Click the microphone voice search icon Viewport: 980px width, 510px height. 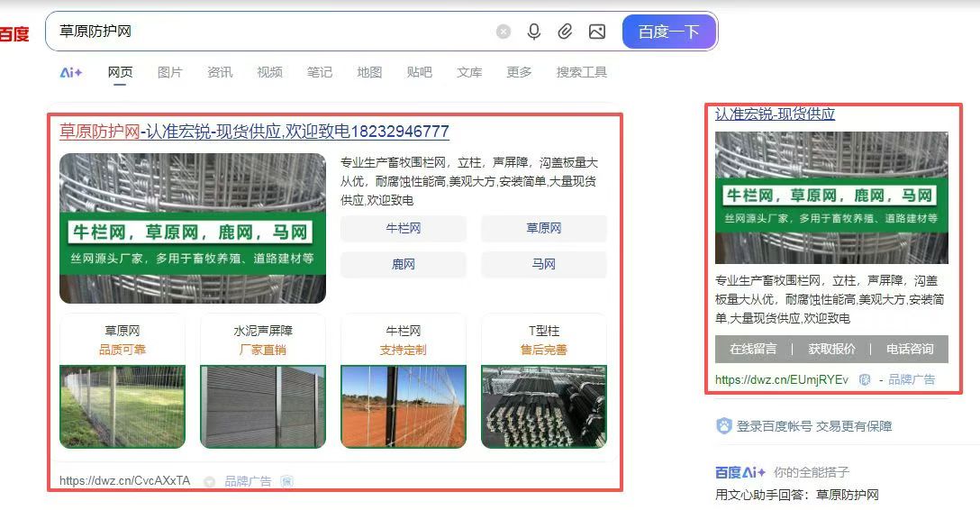click(x=534, y=32)
